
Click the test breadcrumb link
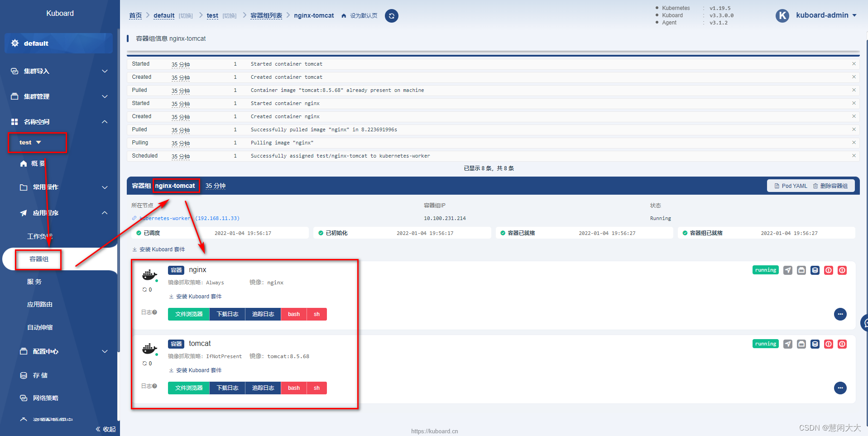click(x=212, y=15)
